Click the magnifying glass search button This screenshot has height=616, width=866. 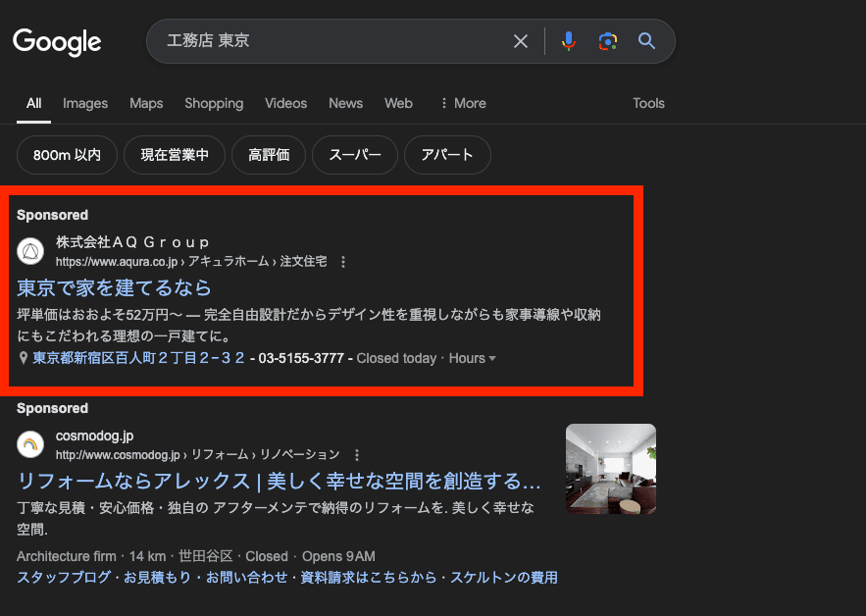point(646,41)
